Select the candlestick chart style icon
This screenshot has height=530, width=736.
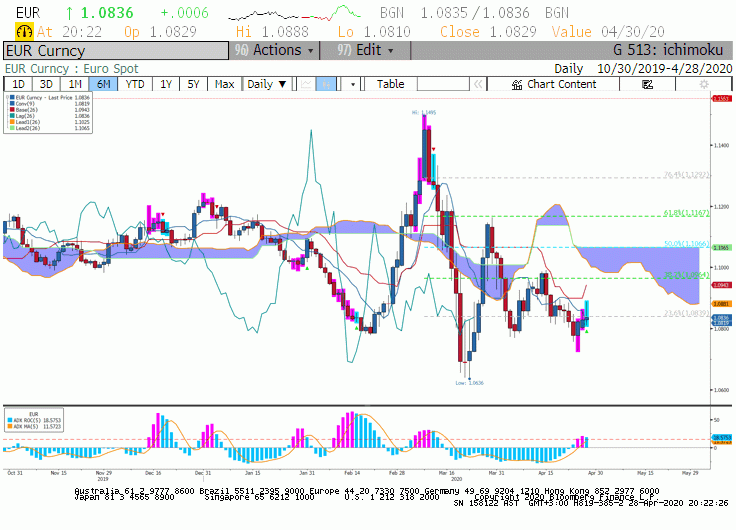(326, 84)
